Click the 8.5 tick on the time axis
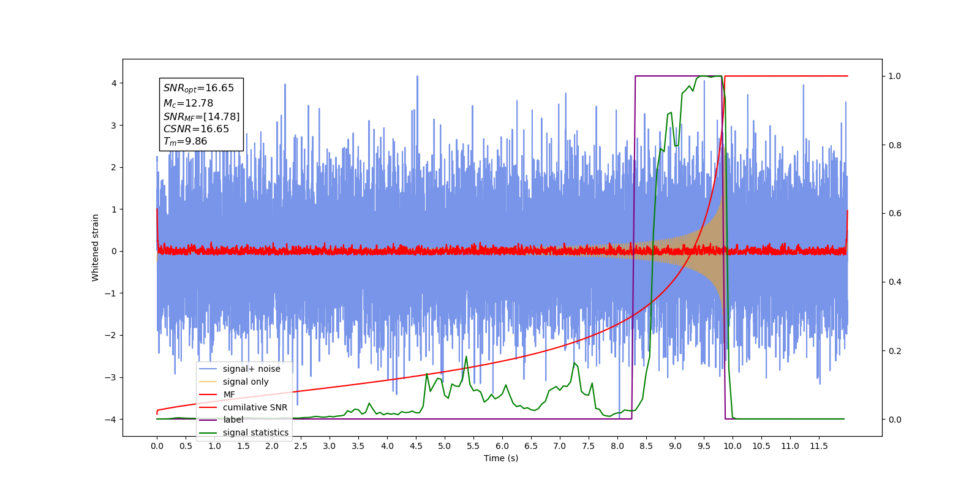The height and width of the screenshot is (490, 980). (646, 446)
